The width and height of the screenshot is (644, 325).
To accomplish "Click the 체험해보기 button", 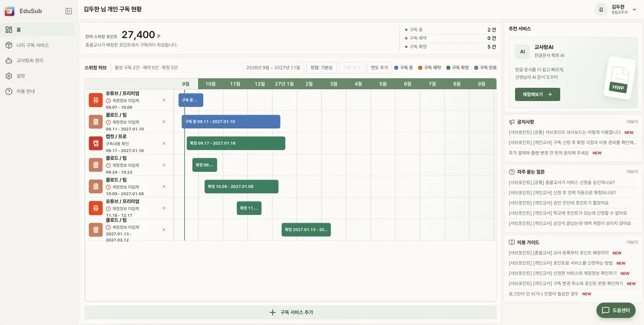I will pyautogui.click(x=537, y=95).
